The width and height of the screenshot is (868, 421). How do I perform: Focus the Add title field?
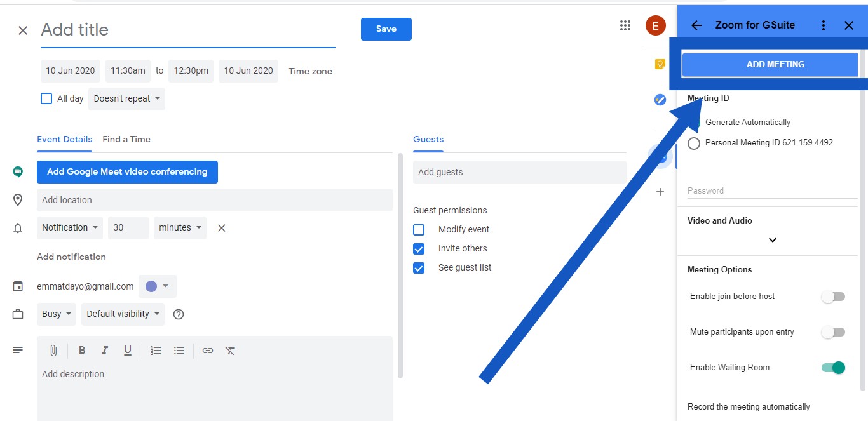[x=188, y=30]
